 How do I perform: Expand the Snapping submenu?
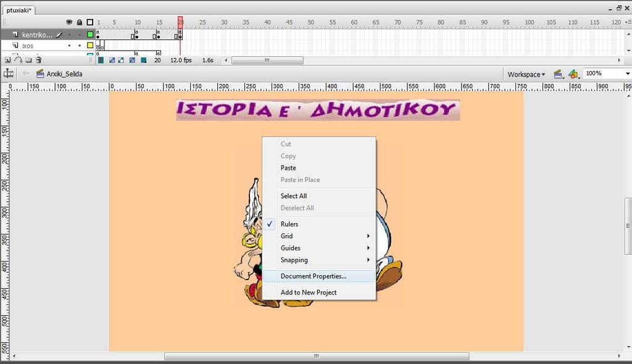point(319,260)
